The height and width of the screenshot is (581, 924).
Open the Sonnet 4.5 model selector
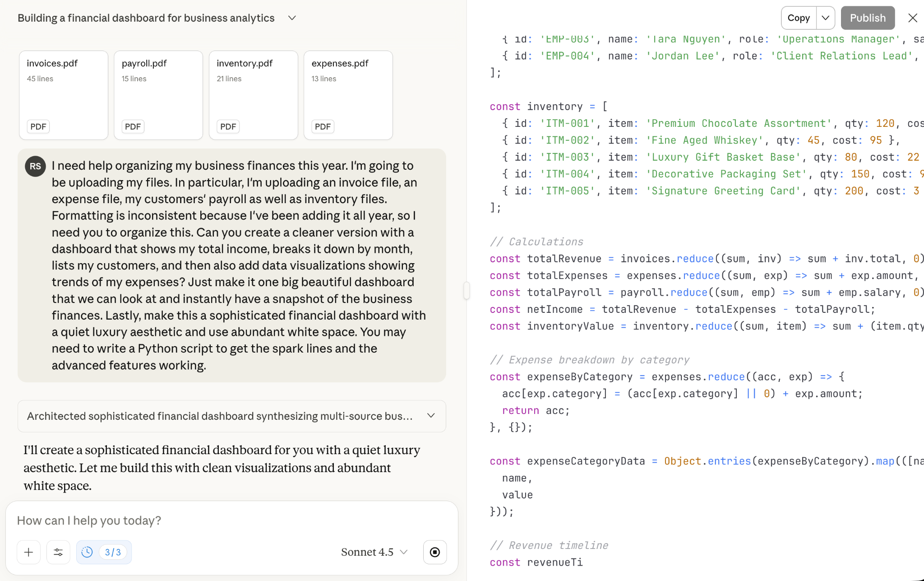374,552
